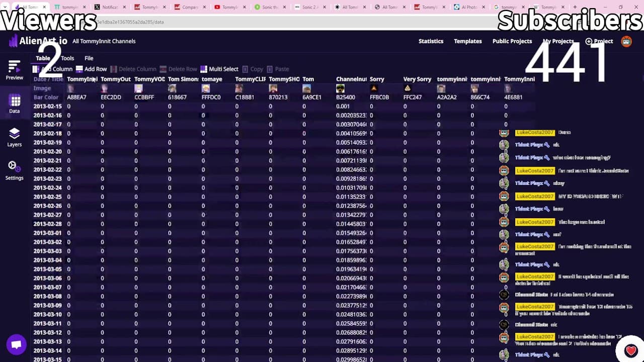
Task: Select the 2013-02-15 date row label
Action: click(x=48, y=107)
